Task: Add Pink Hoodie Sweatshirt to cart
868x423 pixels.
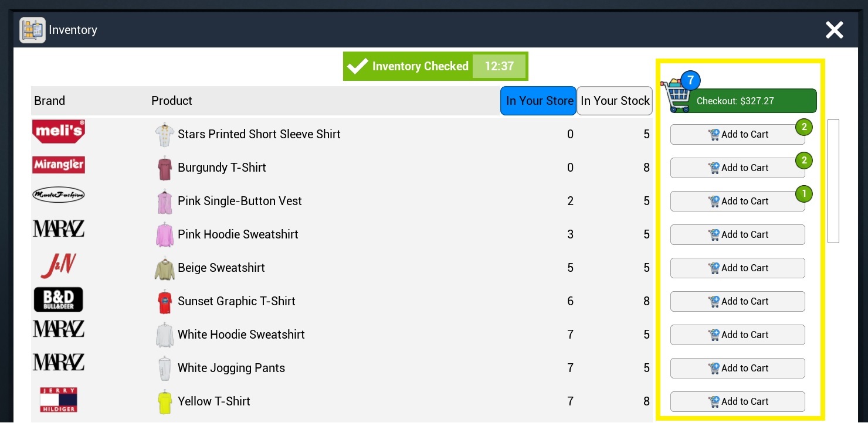Action: 738,234
